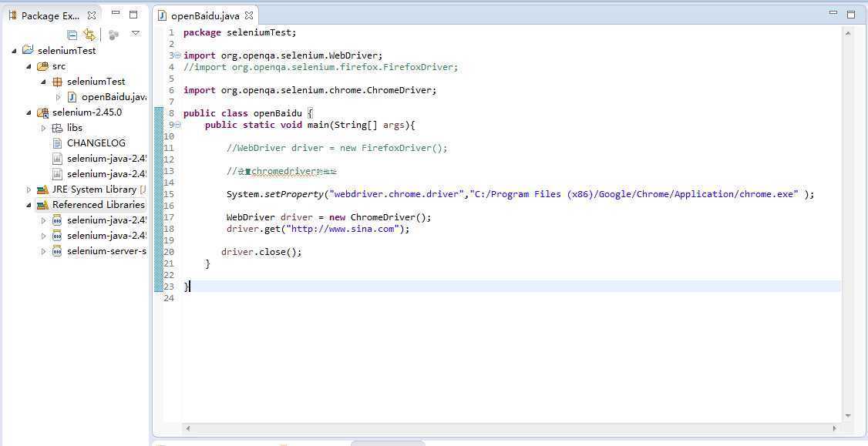Expand the openBaidu.java tree node

pos(59,97)
